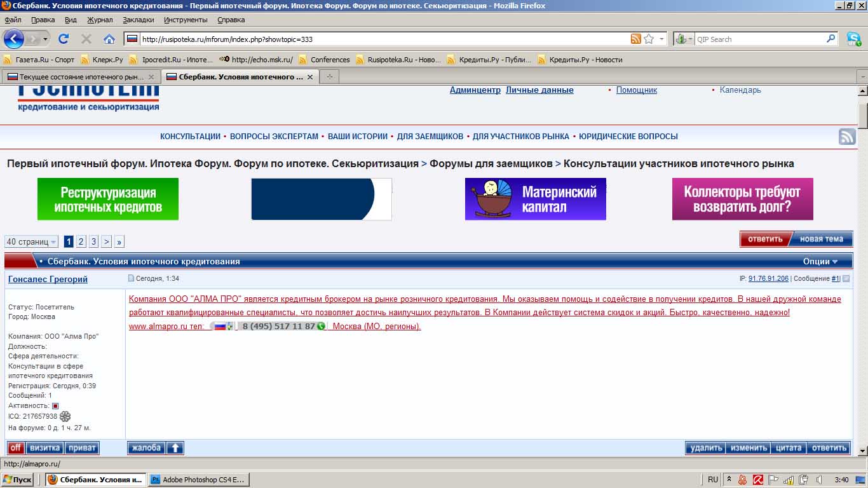Open the 40 страниц page jump dropdown
868x488 pixels.
click(x=31, y=241)
